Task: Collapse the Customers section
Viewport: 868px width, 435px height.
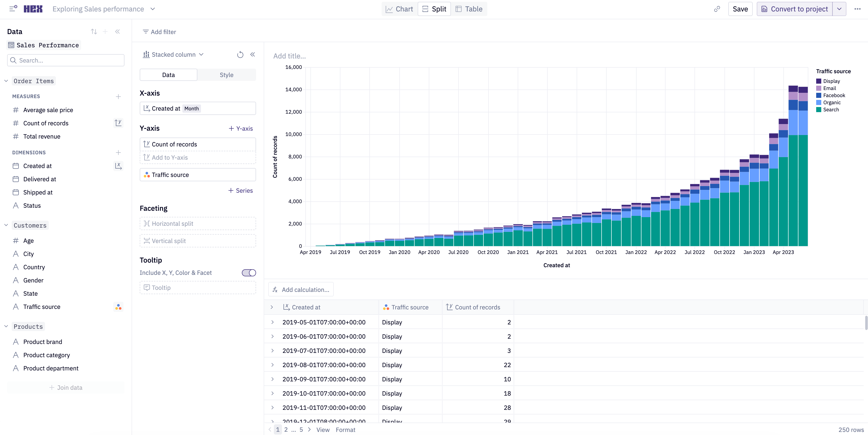Action: pyautogui.click(x=6, y=225)
